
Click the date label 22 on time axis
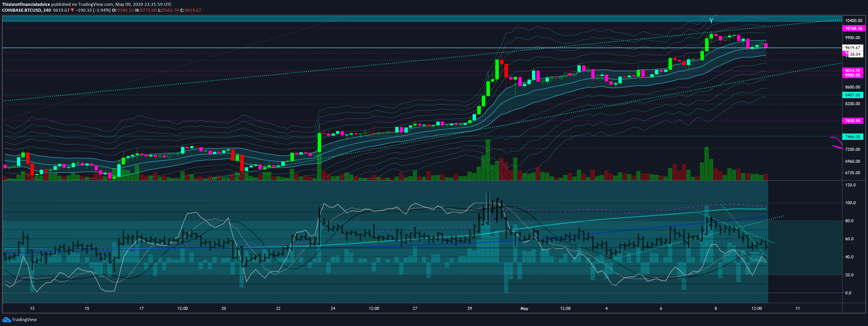click(278, 308)
